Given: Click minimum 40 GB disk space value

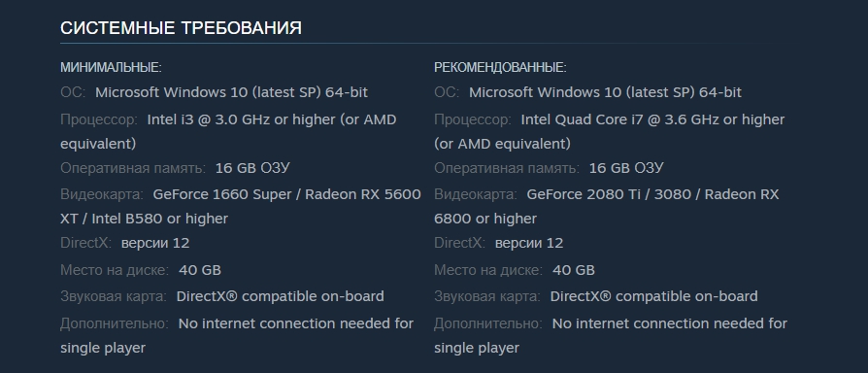Looking at the screenshot, I should 200,270.
